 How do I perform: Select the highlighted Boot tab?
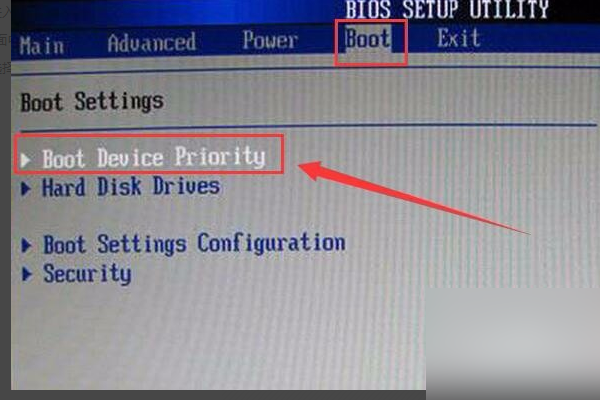368,39
